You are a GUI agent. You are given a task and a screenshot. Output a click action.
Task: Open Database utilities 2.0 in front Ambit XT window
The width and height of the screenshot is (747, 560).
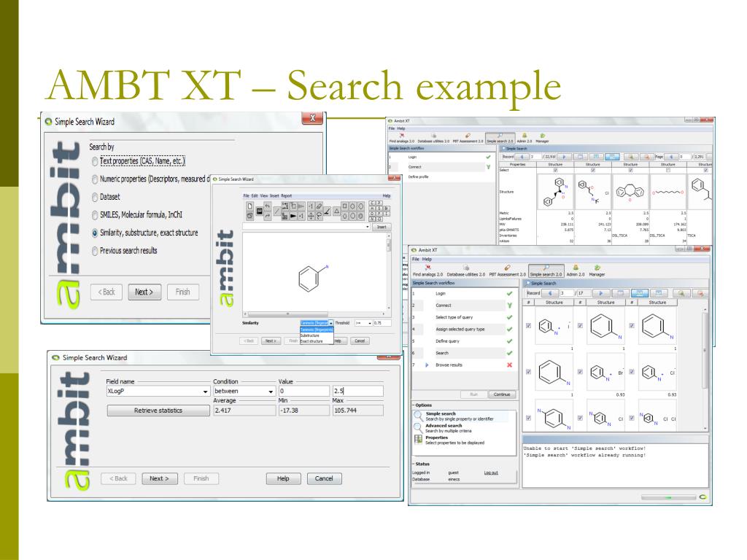pos(466,271)
